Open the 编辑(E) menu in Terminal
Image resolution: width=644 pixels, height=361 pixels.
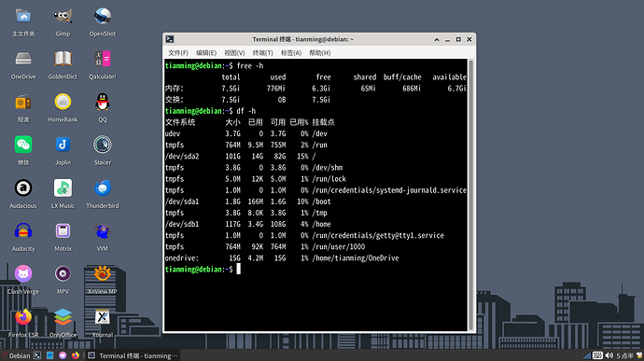click(206, 52)
